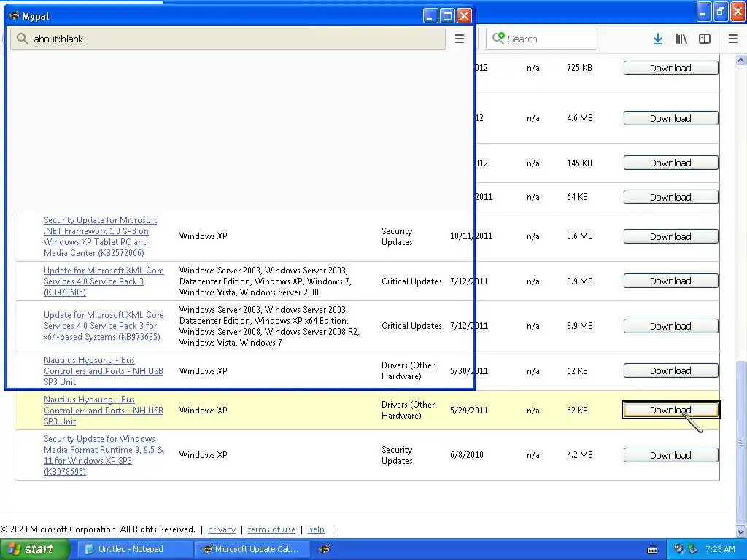Minimize the about:blank Mypal popup window
The width and height of the screenshot is (747, 560).
[x=430, y=16]
